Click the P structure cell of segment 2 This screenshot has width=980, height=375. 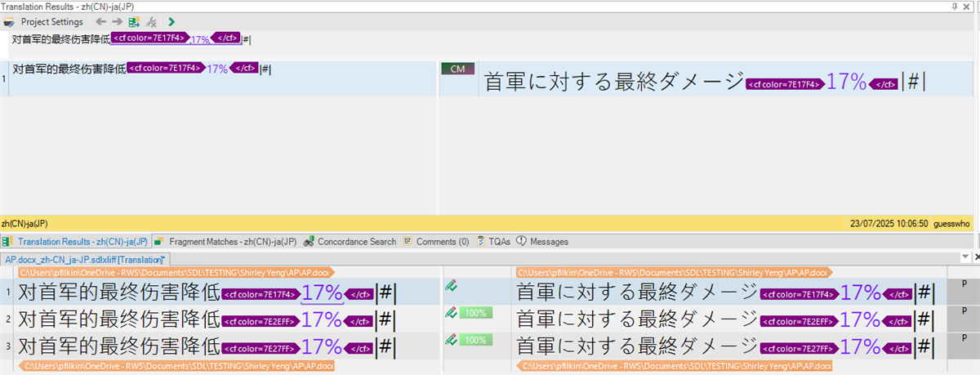tap(965, 319)
